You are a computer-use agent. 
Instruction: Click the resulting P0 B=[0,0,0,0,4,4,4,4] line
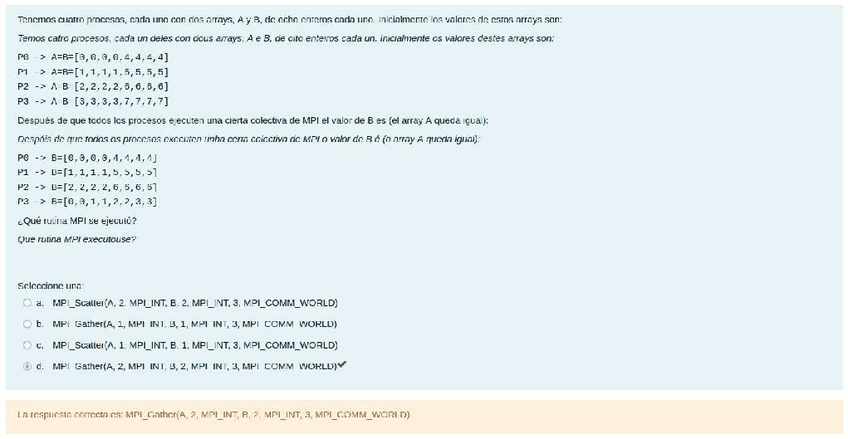click(x=88, y=158)
